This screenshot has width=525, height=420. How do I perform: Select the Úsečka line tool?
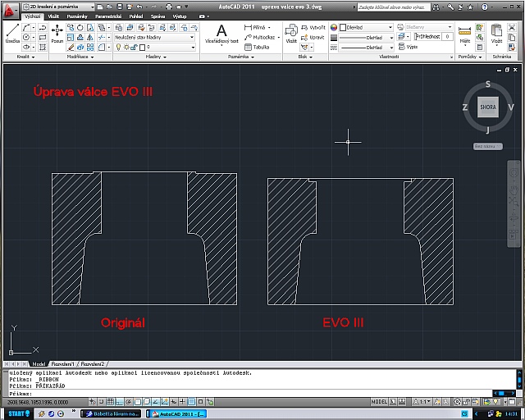(x=12, y=34)
